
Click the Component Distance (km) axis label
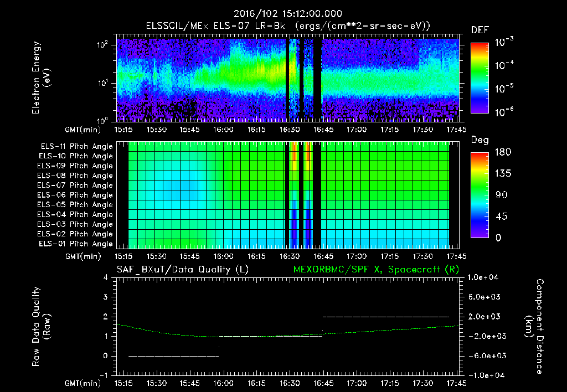(534, 327)
